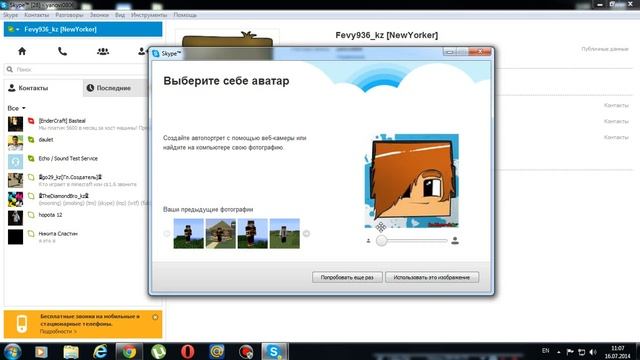Screen dimensions: 640x360
Task: Click the Skype taskbar icon
Action: point(274,351)
